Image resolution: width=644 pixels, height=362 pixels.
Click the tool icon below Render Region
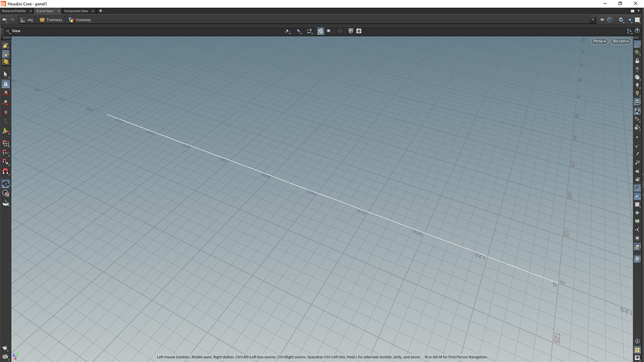click(x=6, y=203)
